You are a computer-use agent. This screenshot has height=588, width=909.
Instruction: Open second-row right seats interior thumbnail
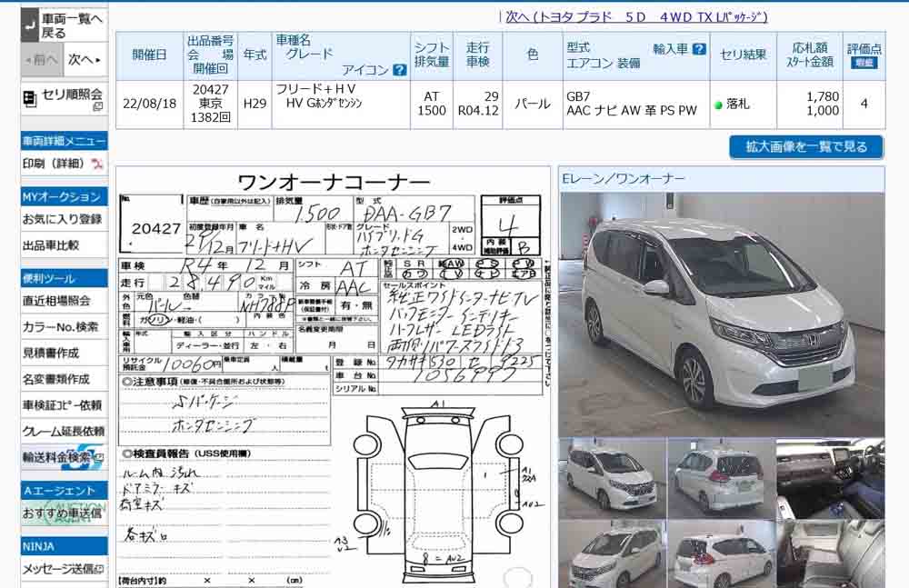pyautogui.click(x=830, y=553)
